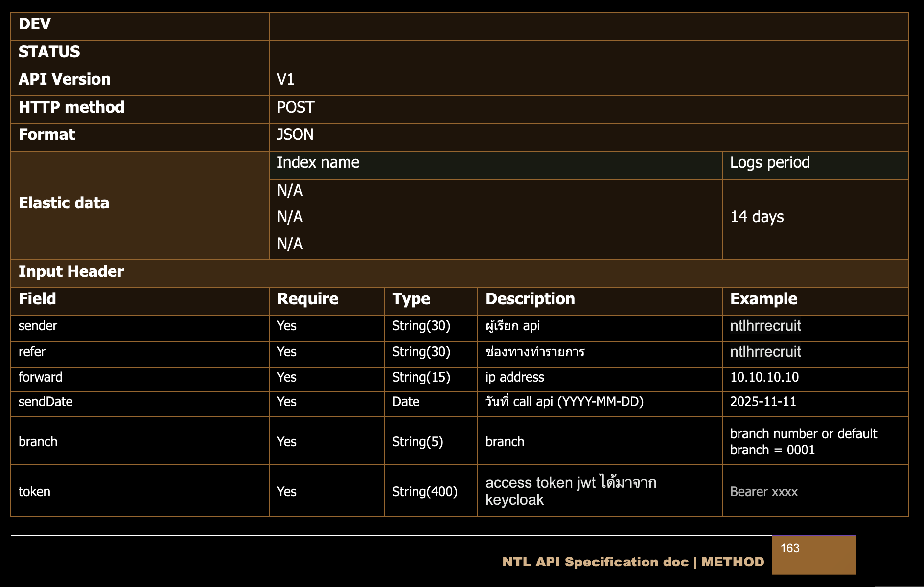Click the Input Header section title
Viewport: 924px width, 587px height.
click(x=71, y=271)
